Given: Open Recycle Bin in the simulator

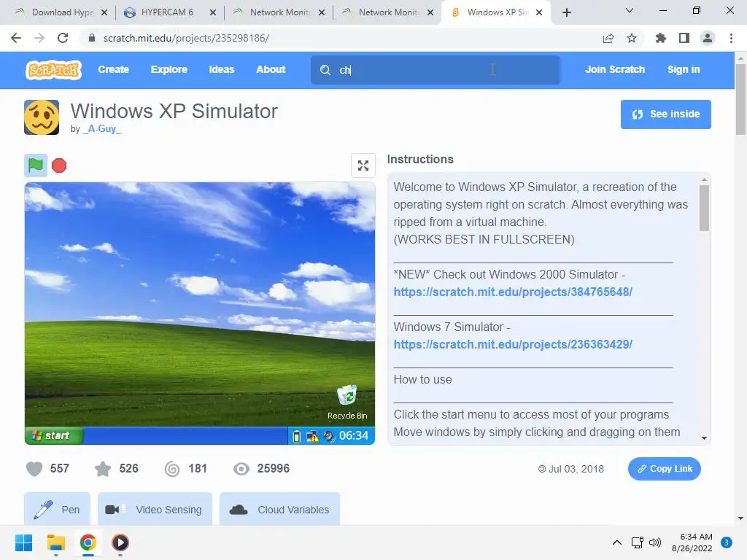Looking at the screenshot, I should point(347,402).
